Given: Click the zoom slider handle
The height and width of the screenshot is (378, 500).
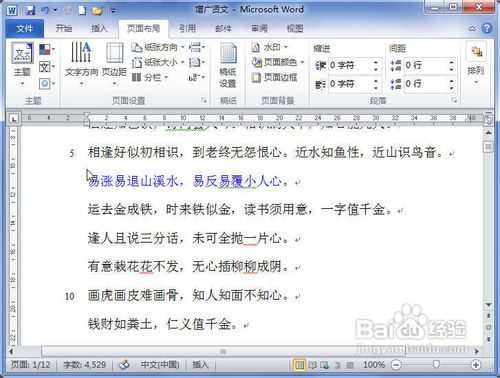Looking at the screenshot, I should point(436,365).
